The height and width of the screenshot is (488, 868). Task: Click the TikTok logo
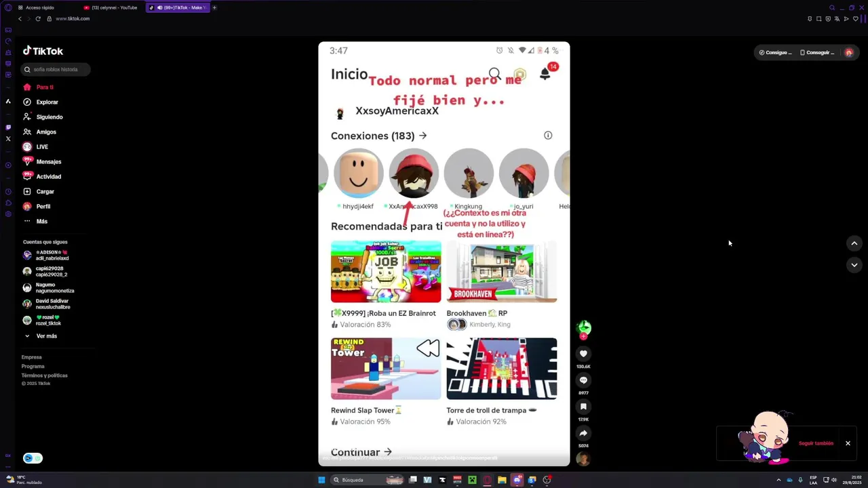pos(43,51)
